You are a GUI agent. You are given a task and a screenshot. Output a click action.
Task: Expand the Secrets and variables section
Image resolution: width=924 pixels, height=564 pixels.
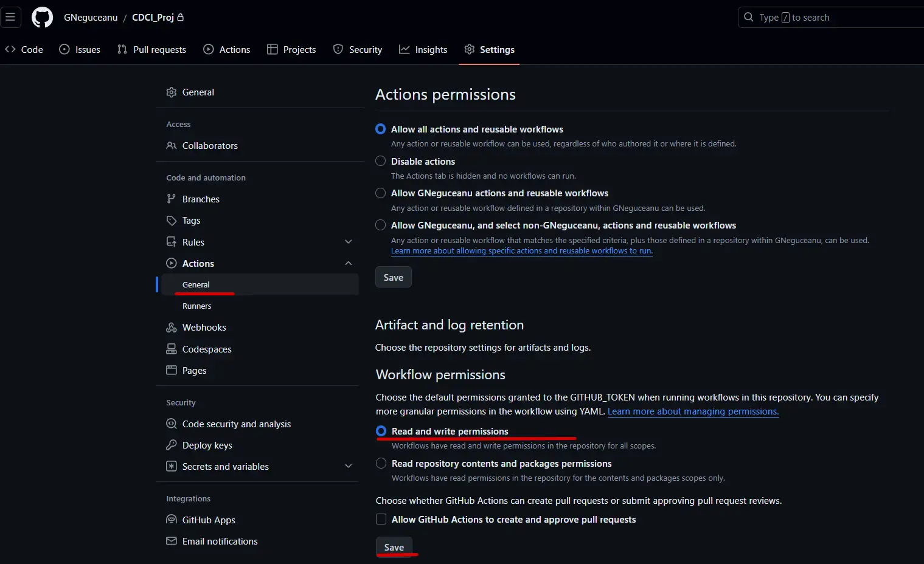(348, 466)
